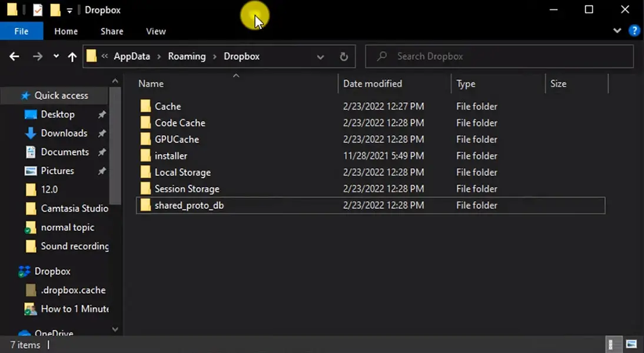Viewport: 644px width, 353px height.
Task: Select Quick access in navigation pane
Action: tap(61, 96)
